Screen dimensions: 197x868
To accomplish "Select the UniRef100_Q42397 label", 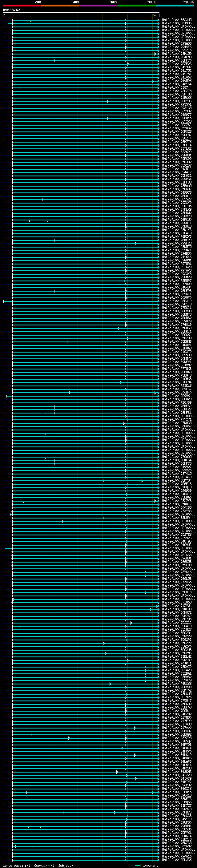I will tap(177, 67).
